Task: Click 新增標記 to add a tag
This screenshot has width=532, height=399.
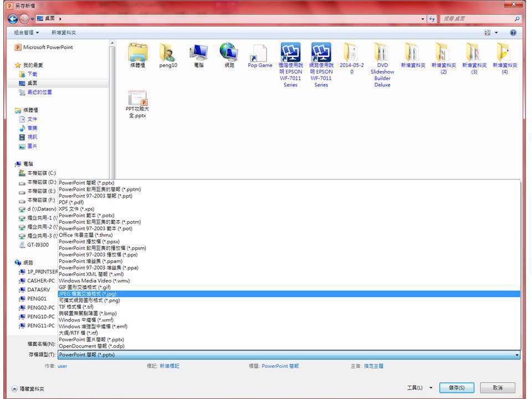Action: click(170, 366)
